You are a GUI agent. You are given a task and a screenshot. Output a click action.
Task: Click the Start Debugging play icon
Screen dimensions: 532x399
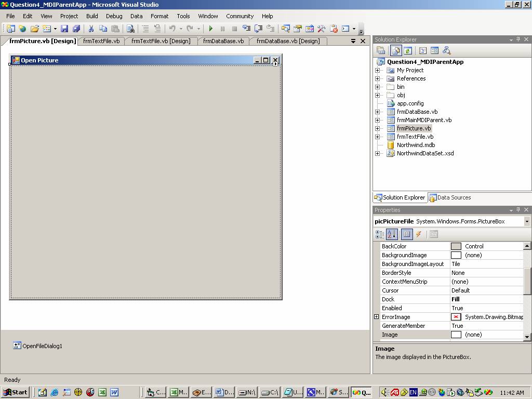pos(210,29)
